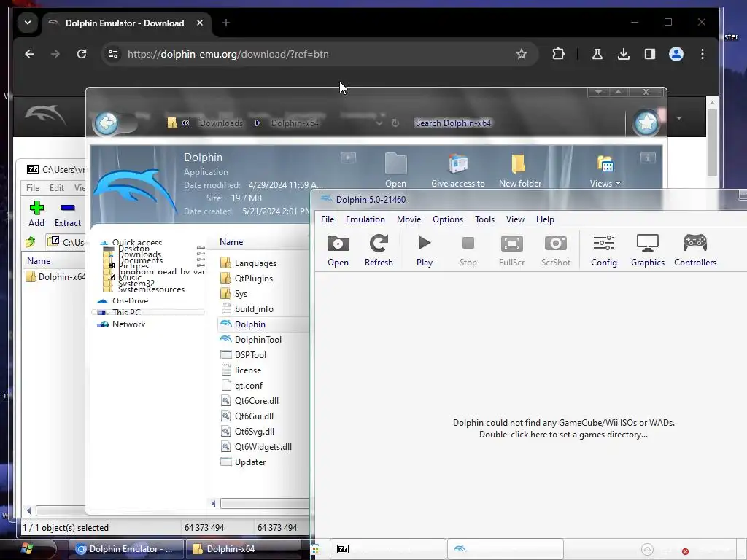Click the Windows Start orb

click(28, 549)
